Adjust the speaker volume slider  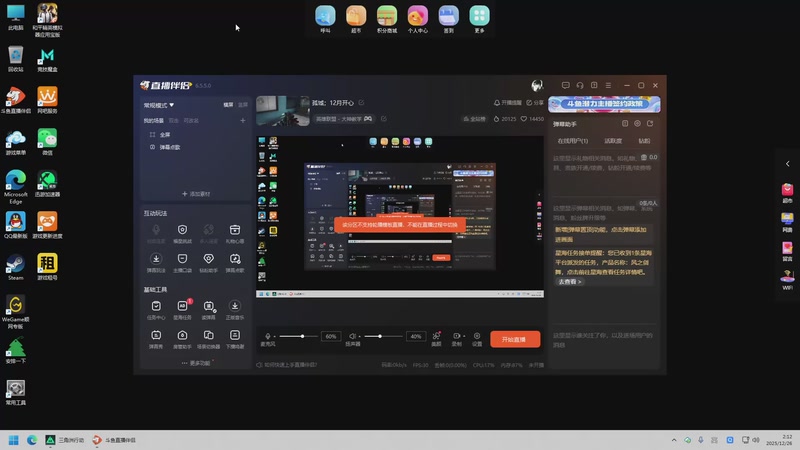383,336
